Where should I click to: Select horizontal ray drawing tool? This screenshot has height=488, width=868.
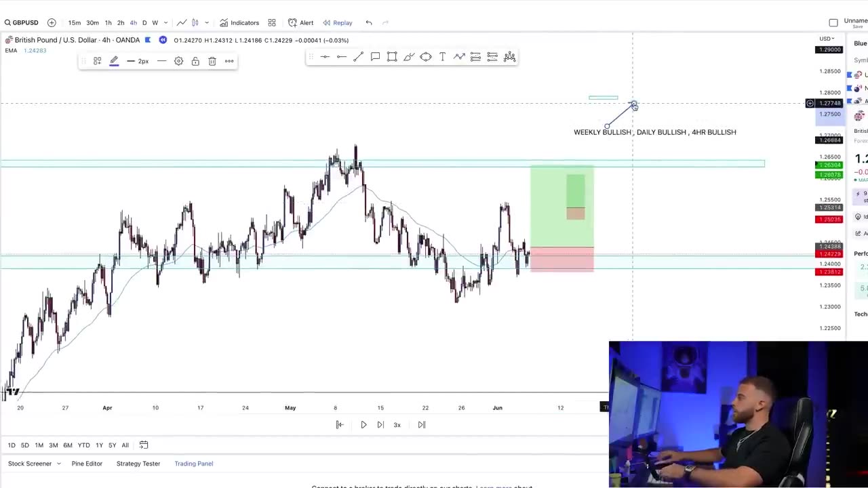pos(342,57)
